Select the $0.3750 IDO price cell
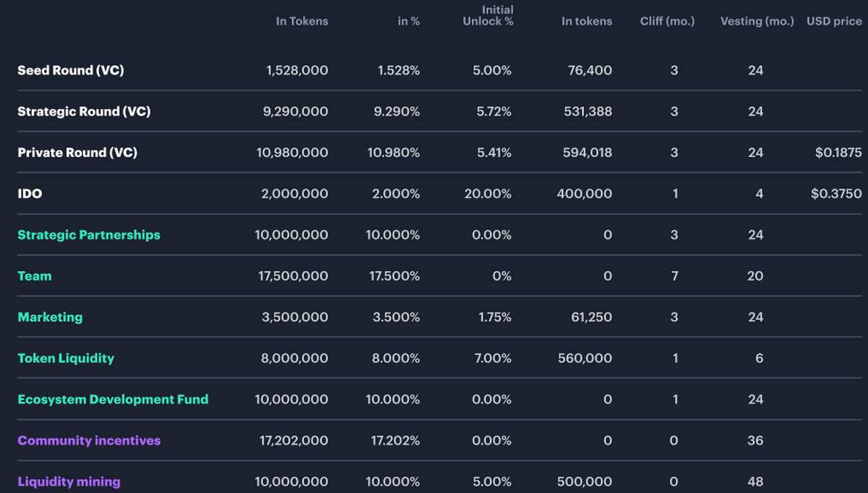This screenshot has height=493, width=868. click(838, 194)
